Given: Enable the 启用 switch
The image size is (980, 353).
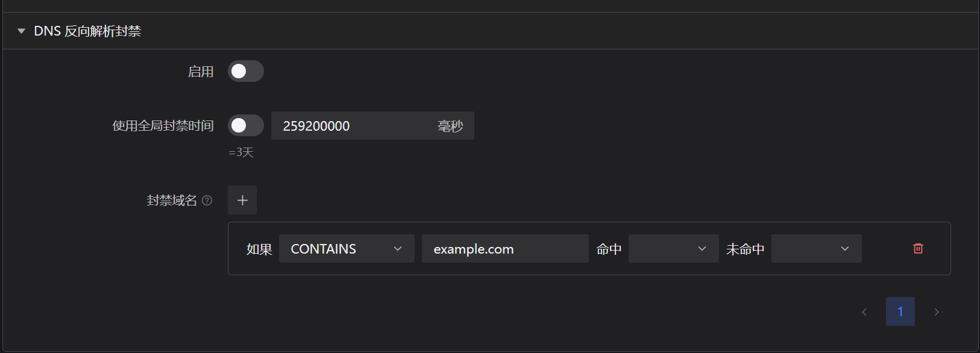Looking at the screenshot, I should pyautogui.click(x=245, y=71).
